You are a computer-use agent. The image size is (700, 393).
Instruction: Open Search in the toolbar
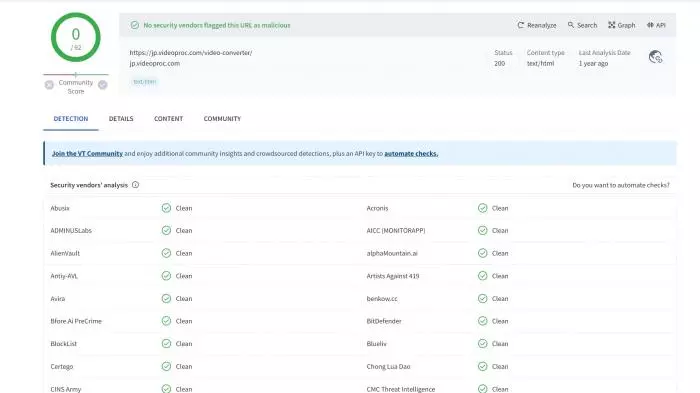coord(582,25)
